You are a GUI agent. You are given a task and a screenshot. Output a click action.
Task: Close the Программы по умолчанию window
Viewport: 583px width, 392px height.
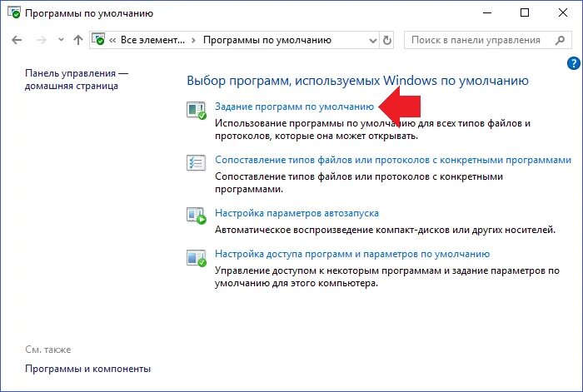[x=562, y=13]
